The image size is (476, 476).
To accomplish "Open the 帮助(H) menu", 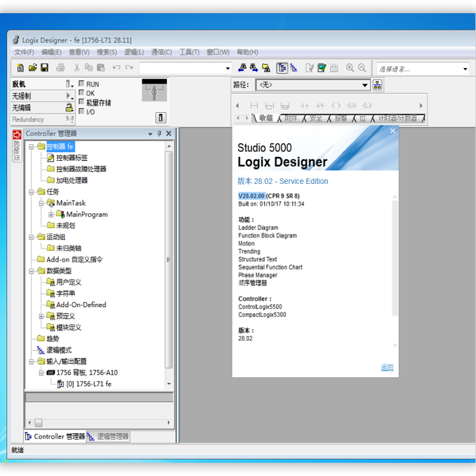I will click(x=247, y=52).
